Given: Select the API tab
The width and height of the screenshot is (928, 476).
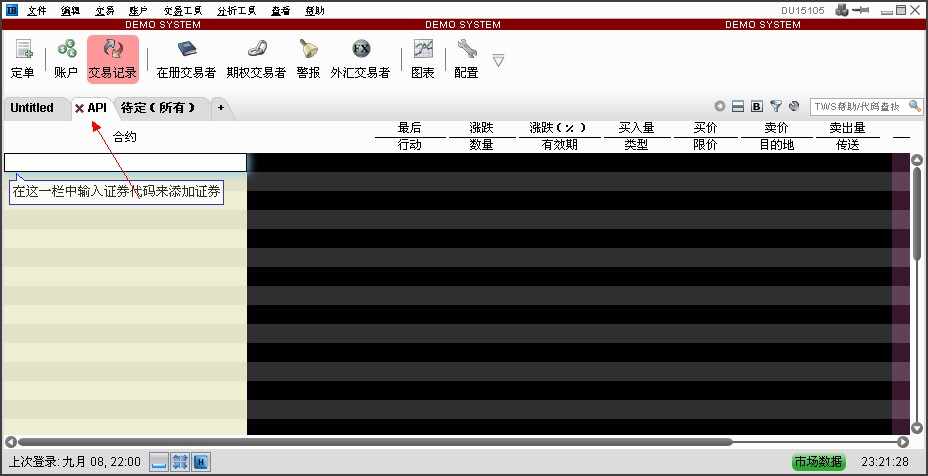Looking at the screenshot, I should [x=97, y=108].
